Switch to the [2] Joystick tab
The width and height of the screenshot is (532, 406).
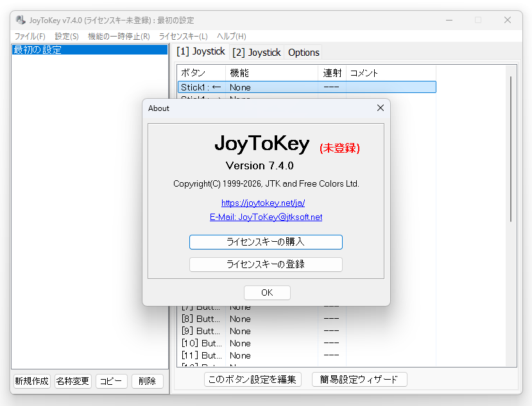click(x=257, y=53)
